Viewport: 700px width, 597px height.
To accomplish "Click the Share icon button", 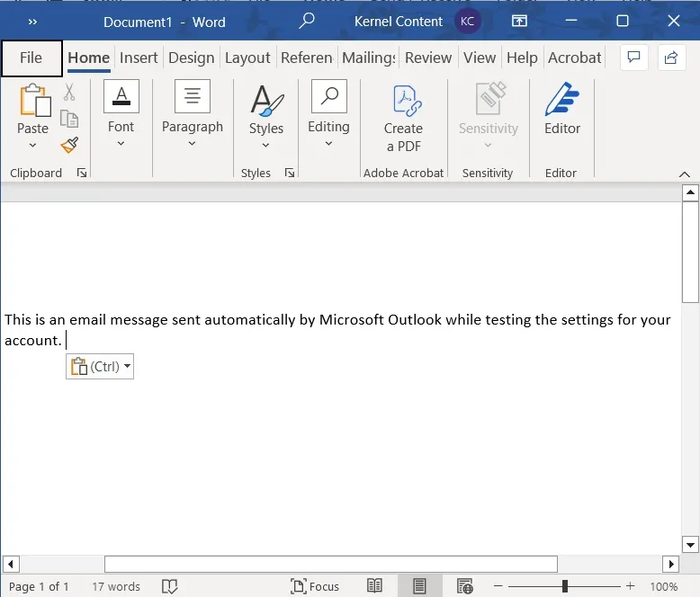I will (671, 58).
